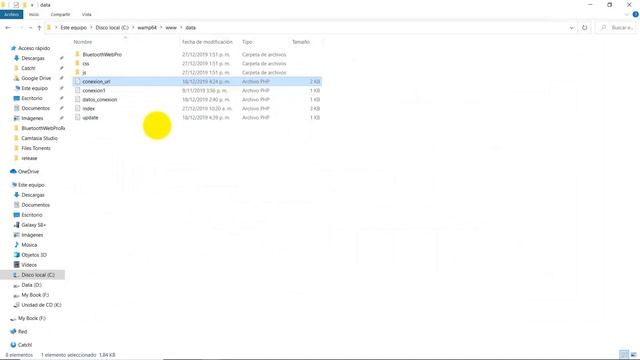The height and width of the screenshot is (360, 640).
Task: Open Data (D:) drive in sidebar
Action: (31, 285)
